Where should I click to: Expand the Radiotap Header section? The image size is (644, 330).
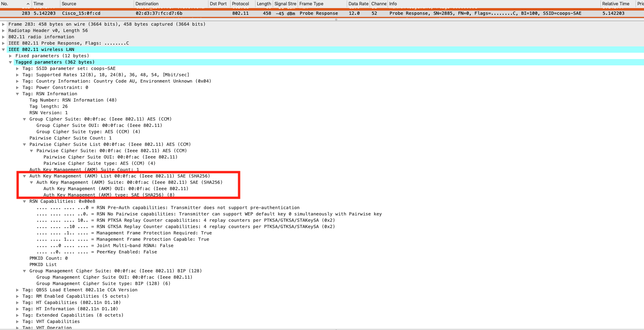(4, 31)
